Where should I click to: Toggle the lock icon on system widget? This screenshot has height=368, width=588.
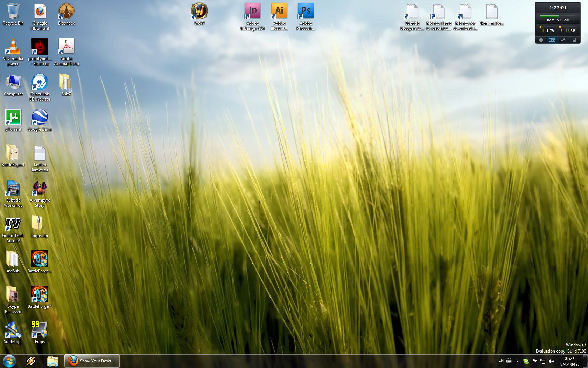pos(574,40)
